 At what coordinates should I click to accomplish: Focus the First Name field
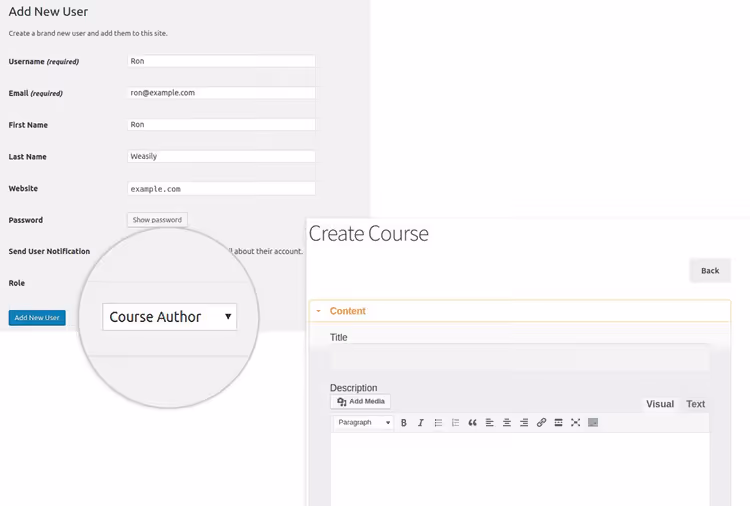coord(221,125)
